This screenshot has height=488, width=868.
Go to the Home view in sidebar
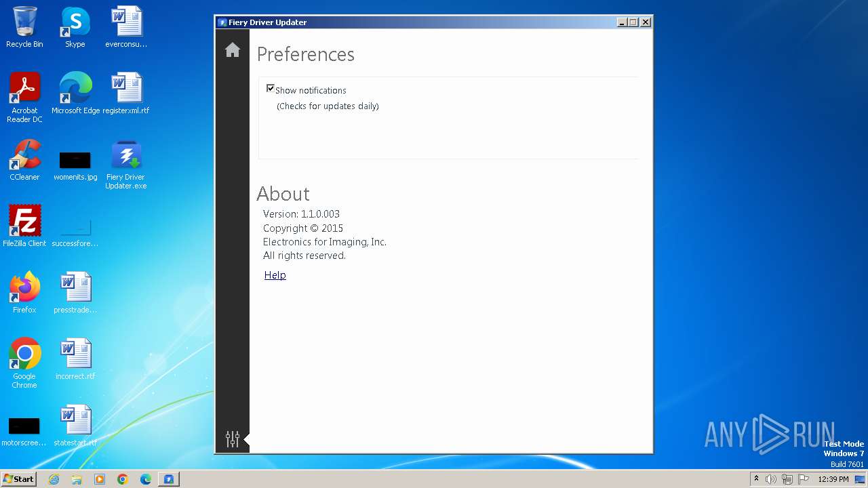(233, 50)
